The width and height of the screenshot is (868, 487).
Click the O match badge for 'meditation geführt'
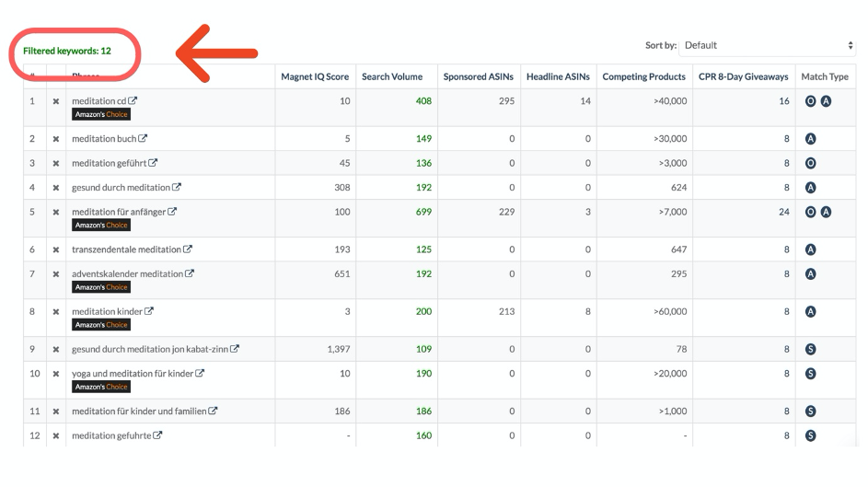(x=810, y=163)
